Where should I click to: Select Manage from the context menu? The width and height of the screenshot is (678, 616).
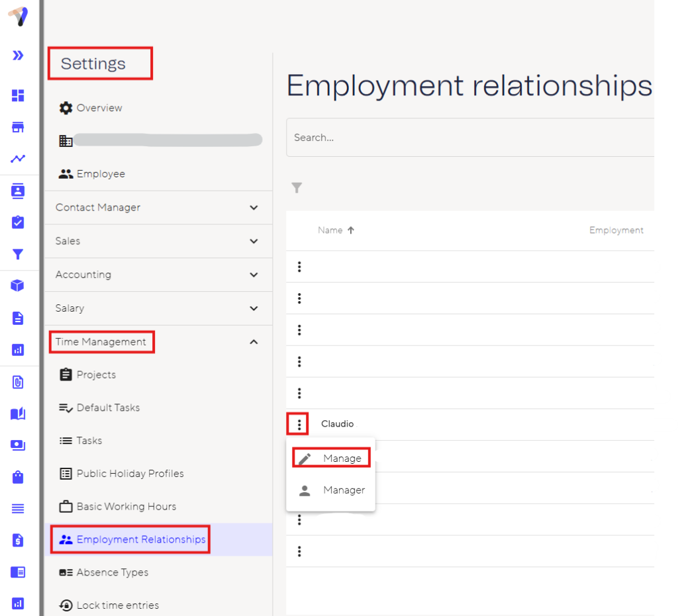click(x=342, y=459)
